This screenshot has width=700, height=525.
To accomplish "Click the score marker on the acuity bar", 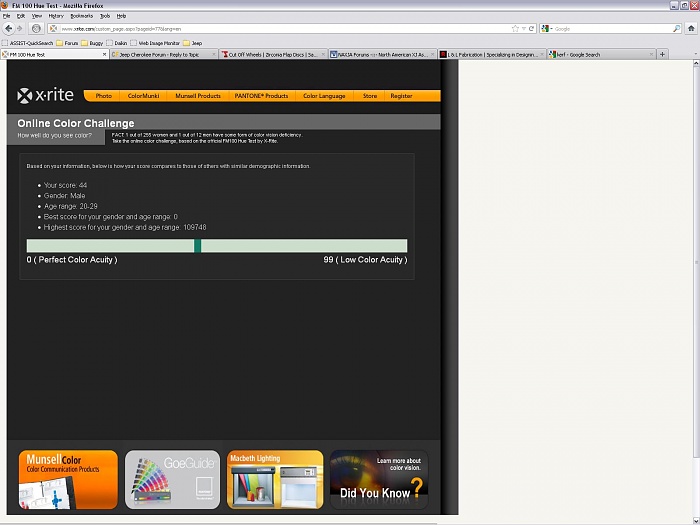I will pyautogui.click(x=197, y=246).
